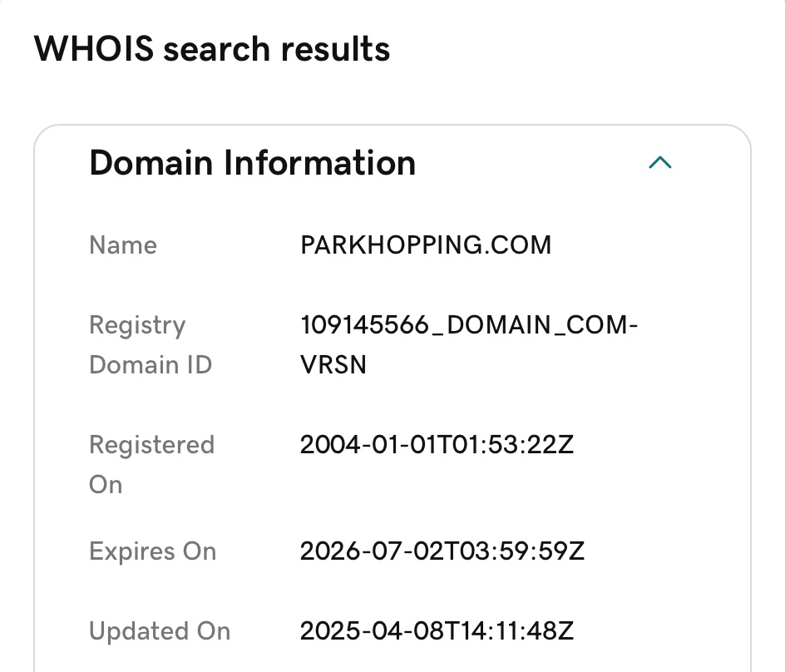Click "On" beneath the Registered label
The width and height of the screenshot is (785, 672).
[x=106, y=485]
